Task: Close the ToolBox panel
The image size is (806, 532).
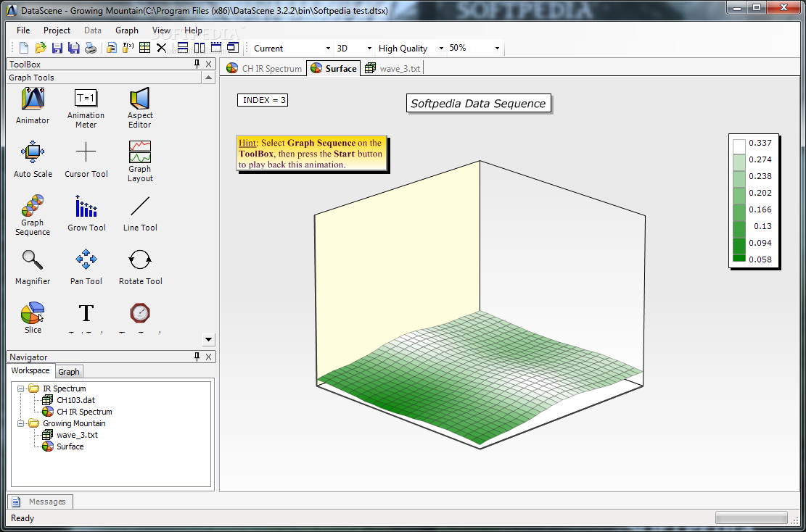Action: (209, 65)
